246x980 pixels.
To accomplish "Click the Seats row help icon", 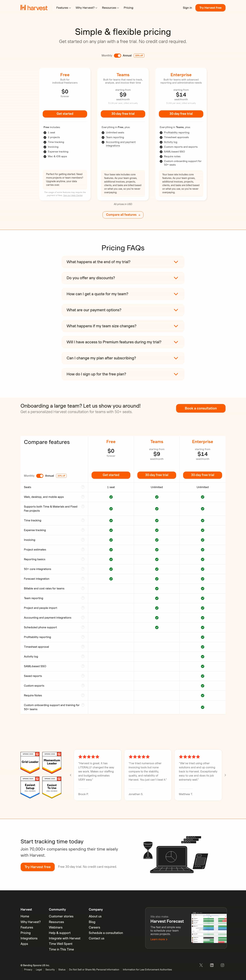I will coord(83,487).
